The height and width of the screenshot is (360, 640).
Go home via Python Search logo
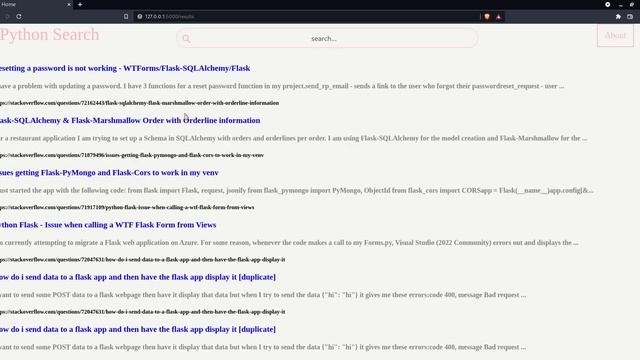(x=49, y=35)
